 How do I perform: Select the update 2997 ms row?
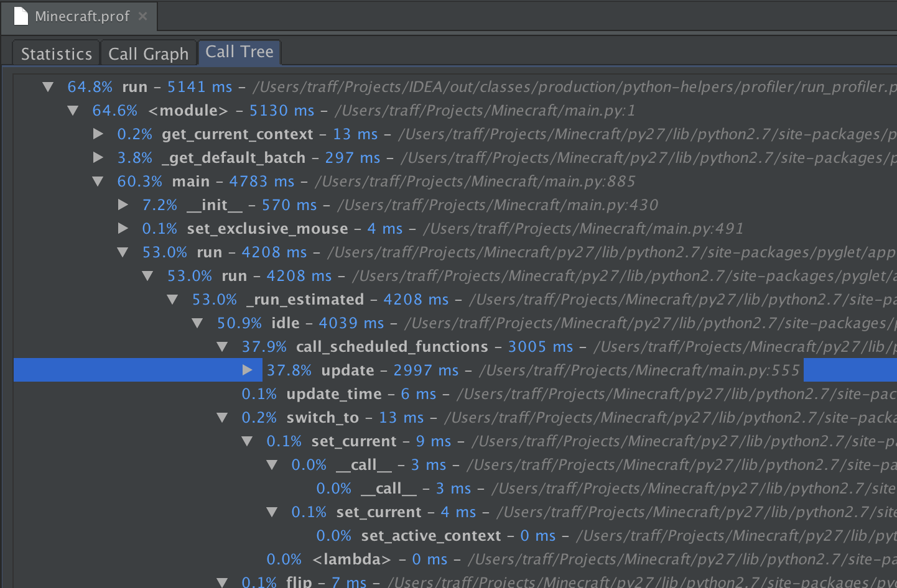[x=455, y=370]
